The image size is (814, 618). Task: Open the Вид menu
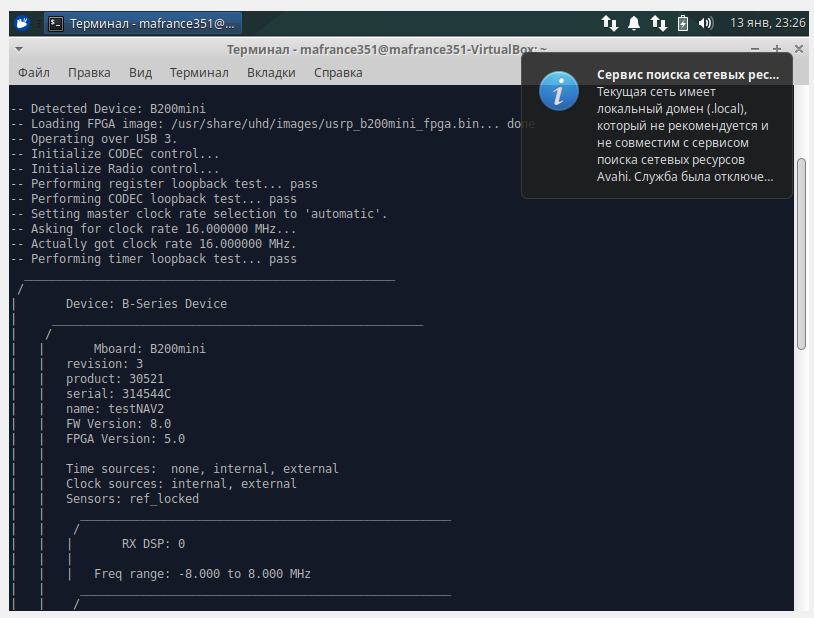tap(140, 73)
